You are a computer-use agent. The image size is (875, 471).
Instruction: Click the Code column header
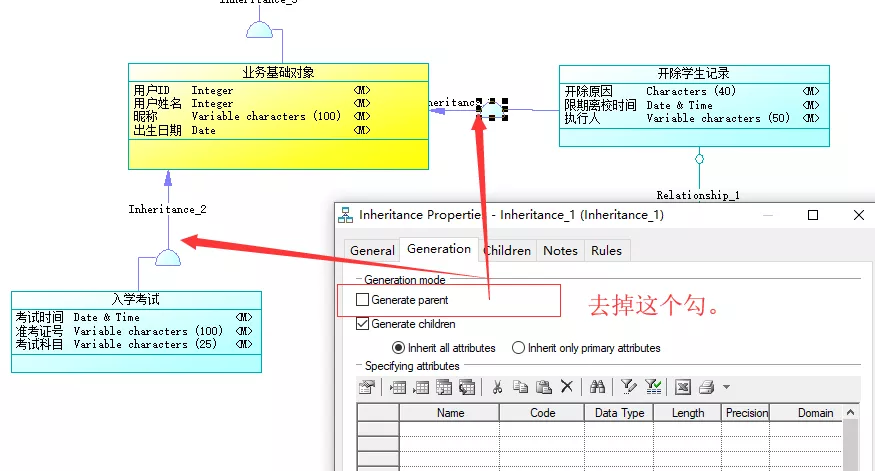(x=542, y=412)
